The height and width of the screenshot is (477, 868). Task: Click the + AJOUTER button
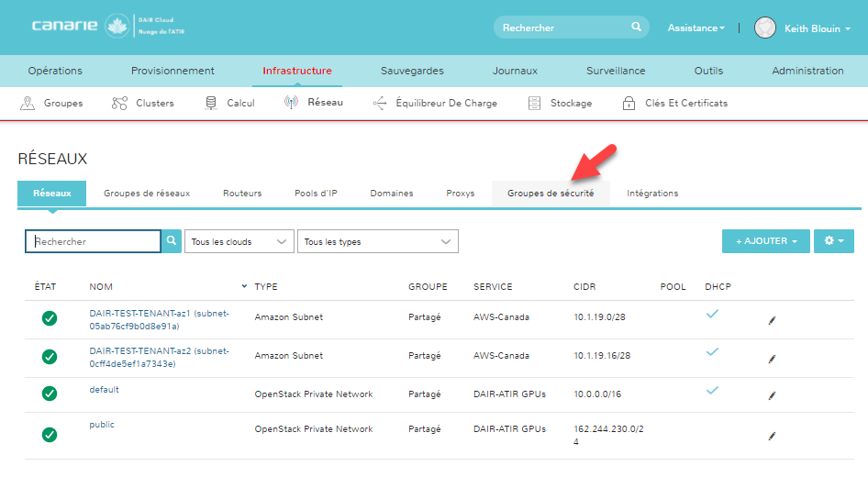[x=765, y=241]
